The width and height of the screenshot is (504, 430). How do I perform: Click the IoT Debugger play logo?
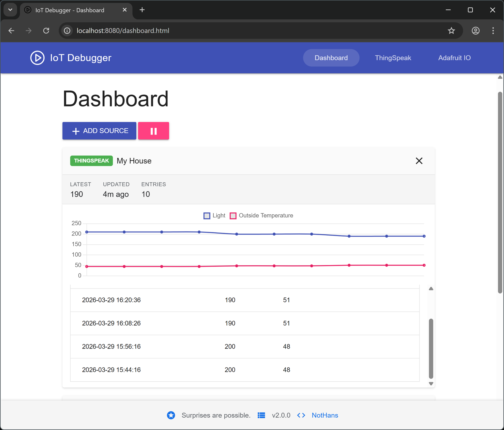(37, 58)
